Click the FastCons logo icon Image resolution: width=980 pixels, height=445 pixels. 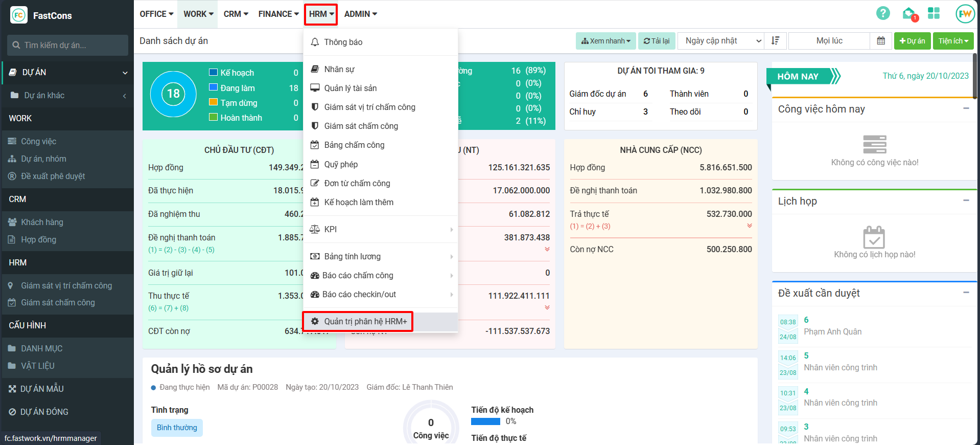click(x=19, y=15)
